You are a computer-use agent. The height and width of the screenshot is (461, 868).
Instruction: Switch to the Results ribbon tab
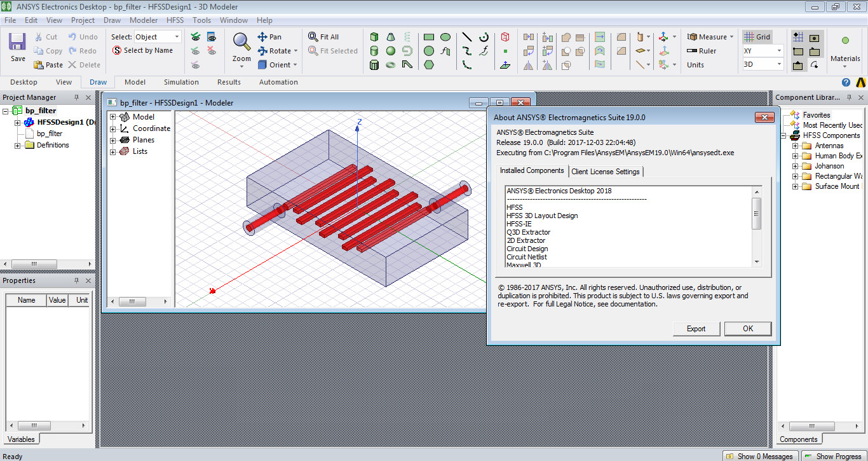pyautogui.click(x=229, y=82)
